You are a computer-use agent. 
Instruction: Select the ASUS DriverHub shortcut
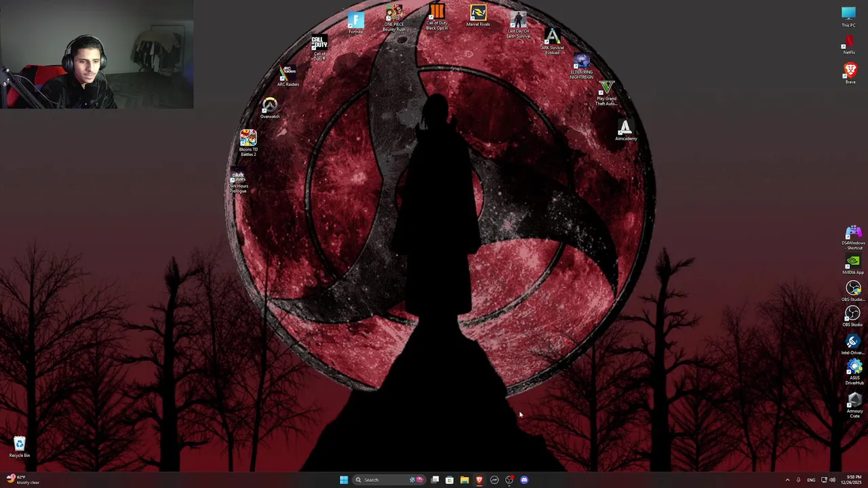click(x=854, y=372)
